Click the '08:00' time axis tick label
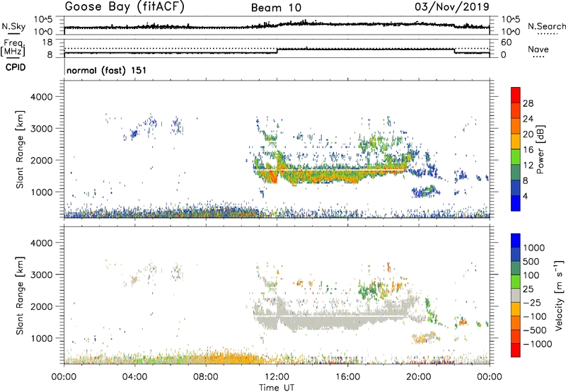This screenshot has height=392, width=566. click(206, 377)
